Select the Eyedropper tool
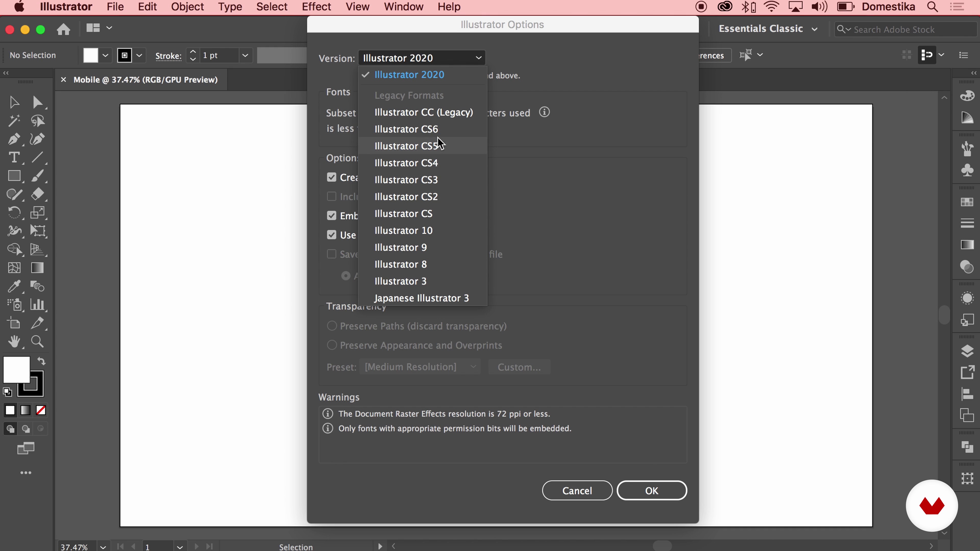The width and height of the screenshot is (980, 551). pos(14,286)
